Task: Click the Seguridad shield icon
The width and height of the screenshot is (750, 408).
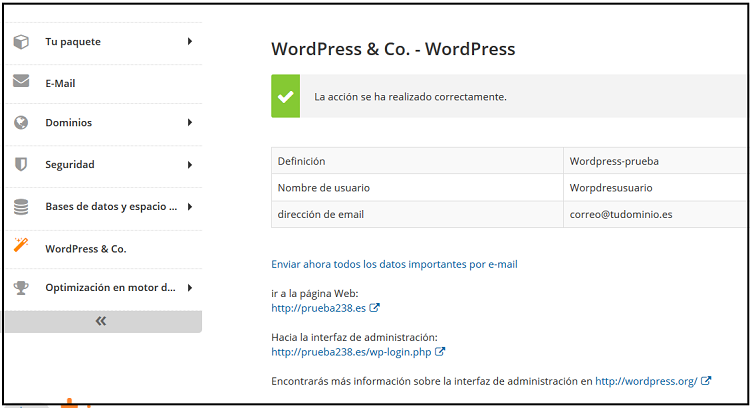Action: point(21,164)
